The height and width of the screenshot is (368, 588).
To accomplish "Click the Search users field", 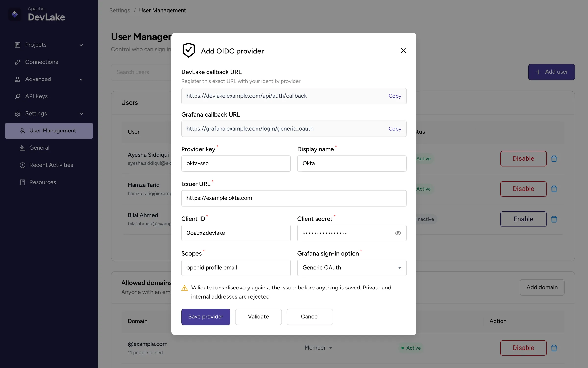I will click(141, 72).
